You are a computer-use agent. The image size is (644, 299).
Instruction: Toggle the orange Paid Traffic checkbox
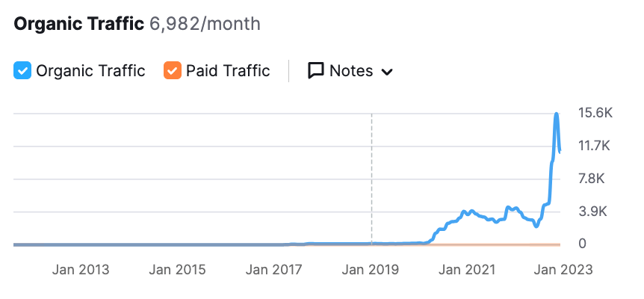point(173,71)
